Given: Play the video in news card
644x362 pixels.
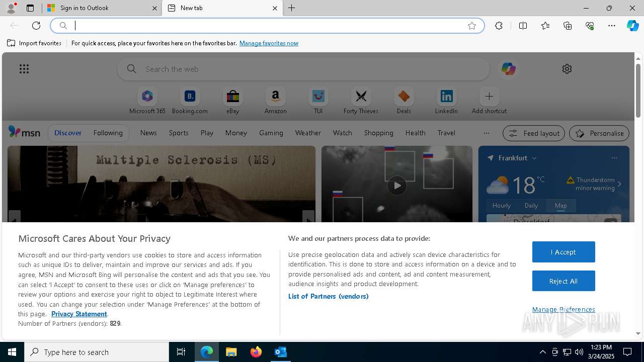Looking at the screenshot, I should pyautogui.click(x=397, y=186).
